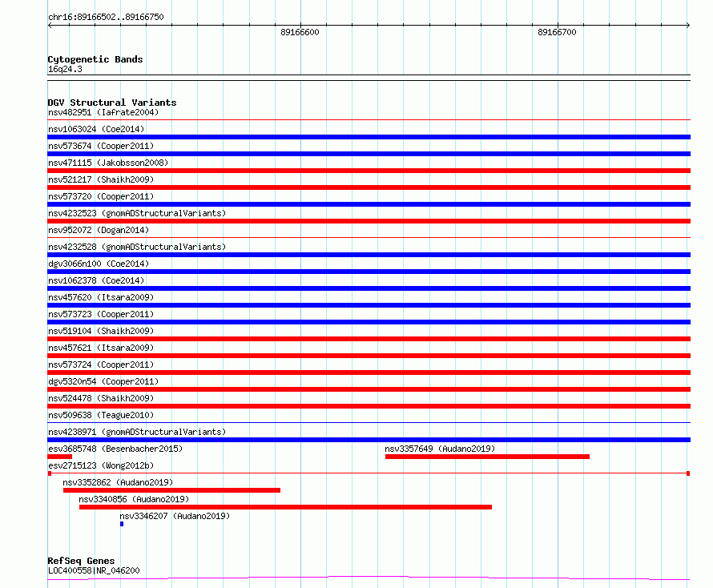
Task: Open variant esv3685748 (Besenbacher2015)
Action: [x=115, y=449]
